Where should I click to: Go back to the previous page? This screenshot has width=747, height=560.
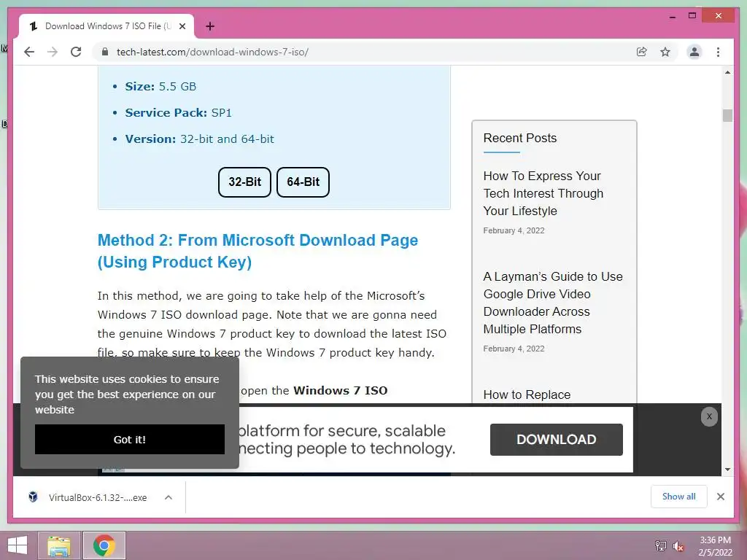pyautogui.click(x=29, y=52)
